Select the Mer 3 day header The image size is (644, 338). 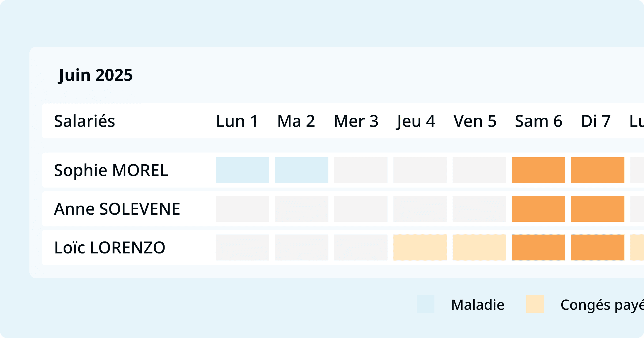point(356,121)
